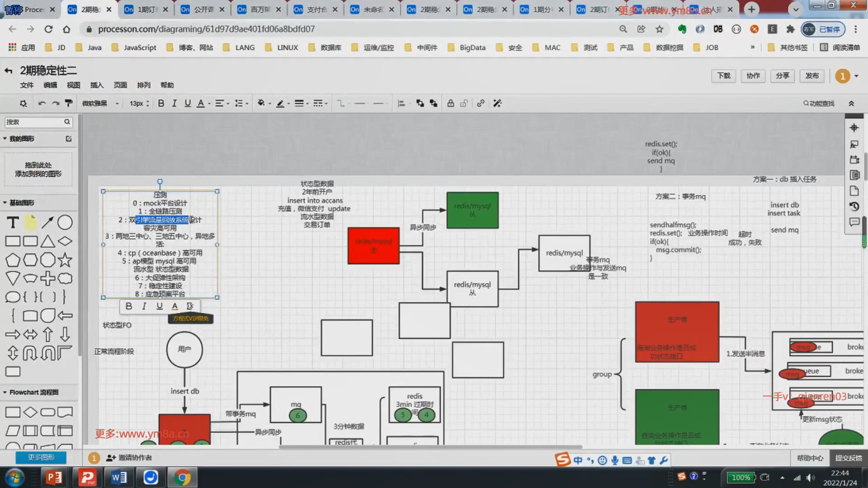Click the format painter icon
This screenshot has width=868, height=488.
[x=69, y=103]
